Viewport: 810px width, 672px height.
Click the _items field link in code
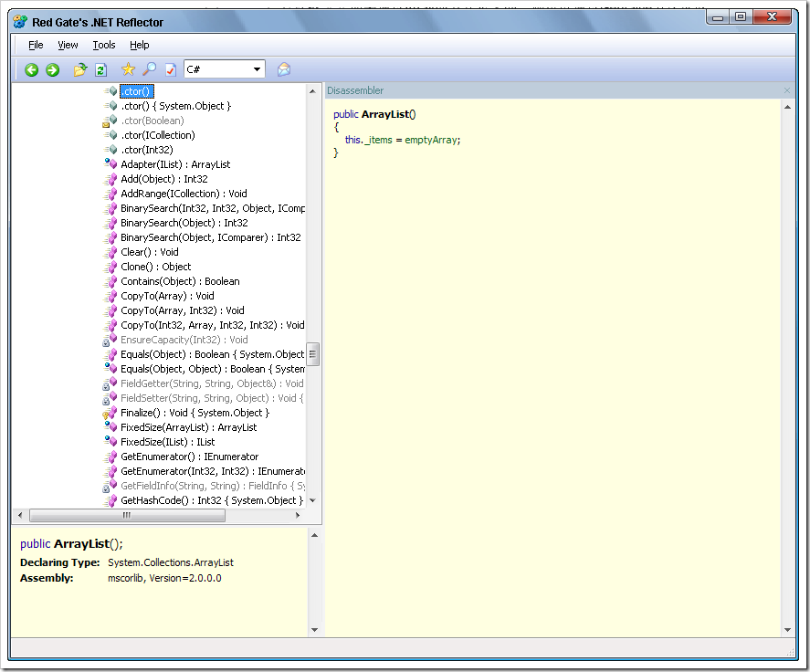click(378, 140)
